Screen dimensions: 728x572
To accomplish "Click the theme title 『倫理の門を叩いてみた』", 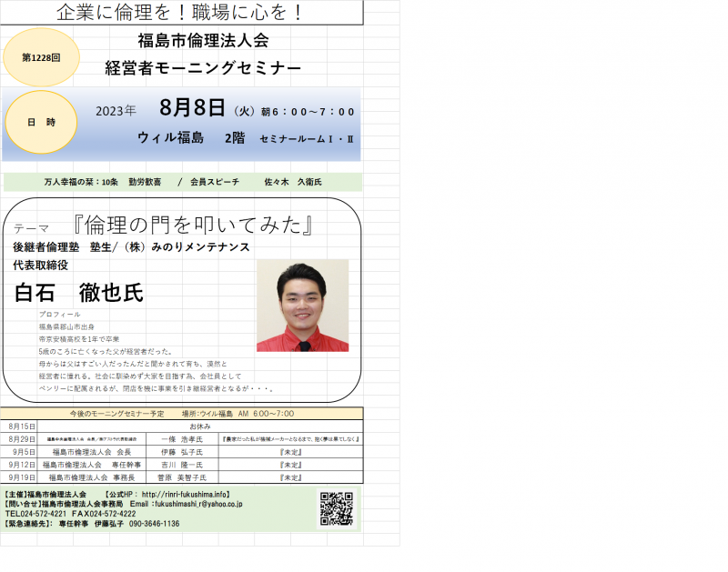I will tap(194, 226).
